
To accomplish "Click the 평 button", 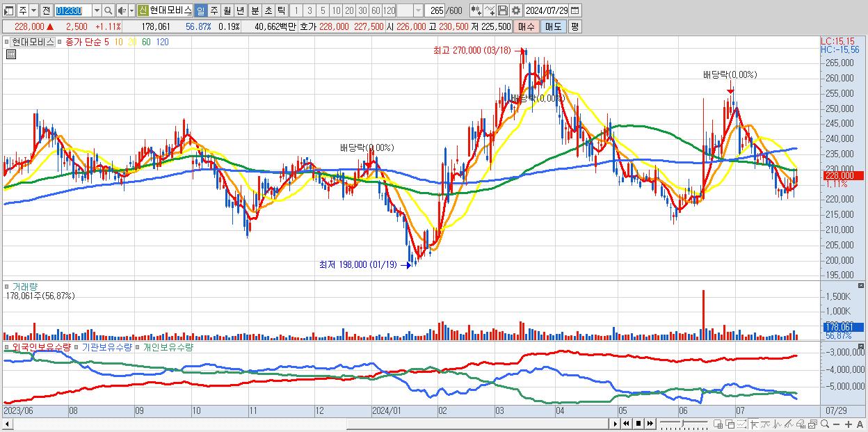I will [574, 26].
